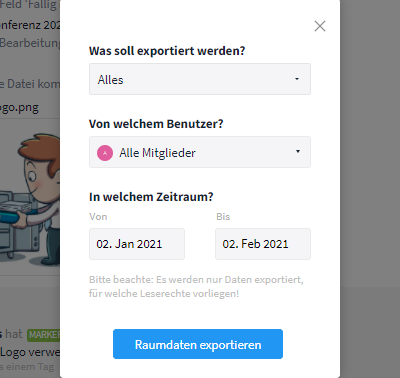Click the Raumdaten exportieren button

[x=198, y=344]
